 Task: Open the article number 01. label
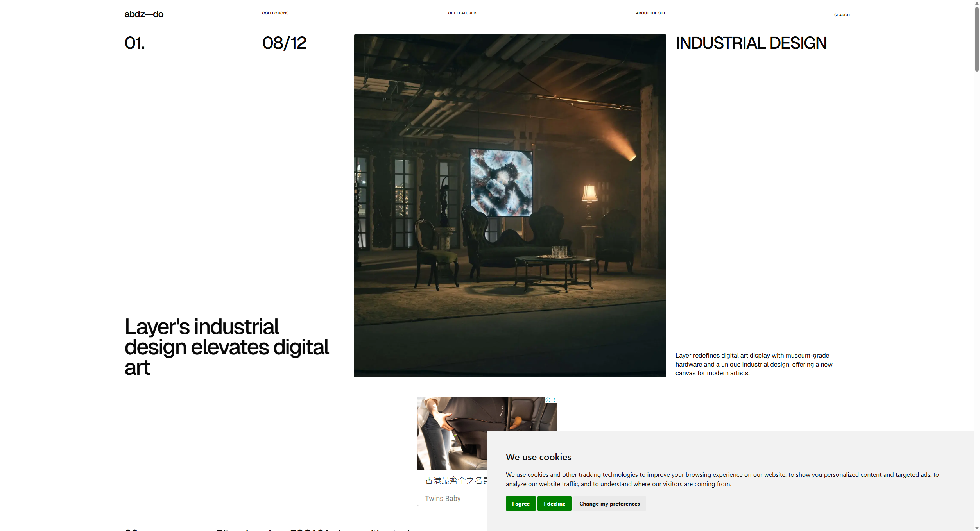pos(134,43)
